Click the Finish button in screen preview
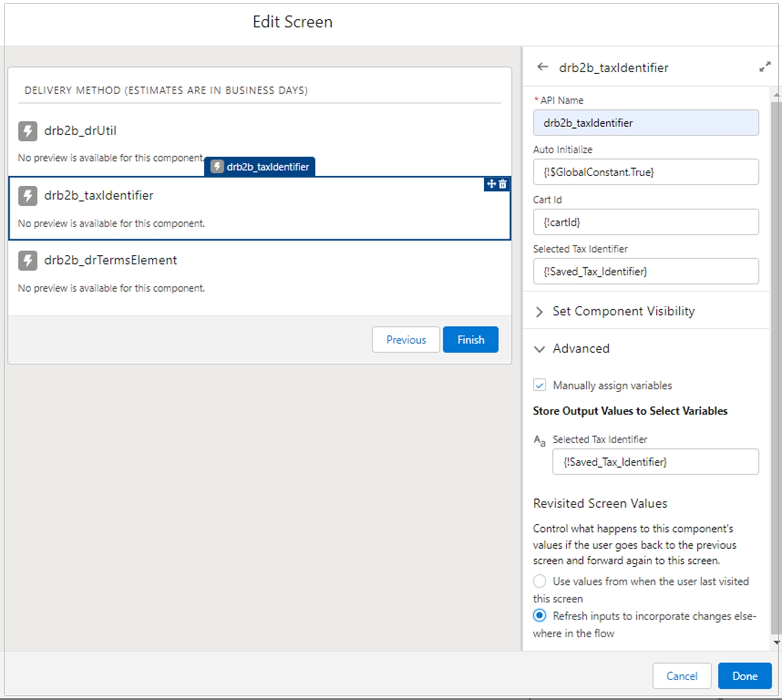The image size is (782, 700). 470,340
